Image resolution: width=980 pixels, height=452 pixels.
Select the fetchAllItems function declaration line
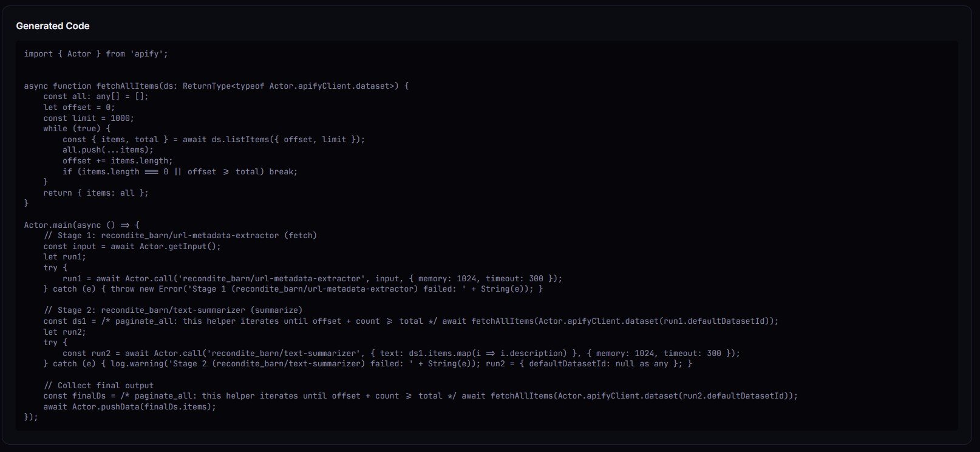click(216, 86)
